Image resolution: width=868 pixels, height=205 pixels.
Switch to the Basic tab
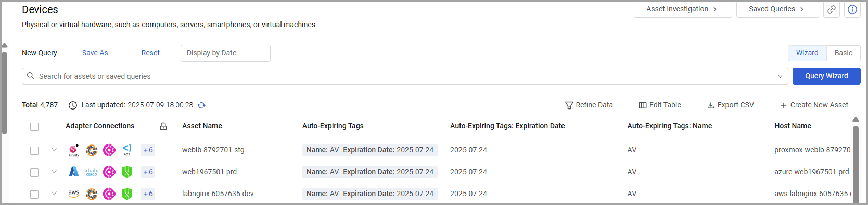843,53
